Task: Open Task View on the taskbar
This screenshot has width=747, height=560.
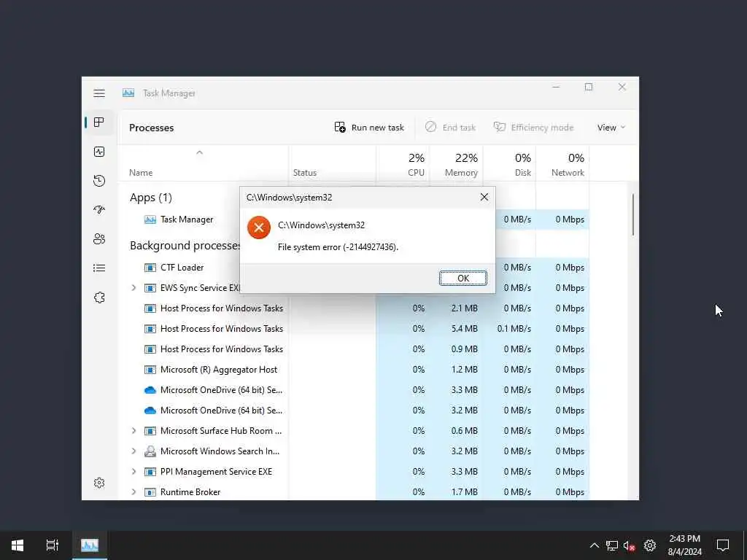Action: (53, 545)
